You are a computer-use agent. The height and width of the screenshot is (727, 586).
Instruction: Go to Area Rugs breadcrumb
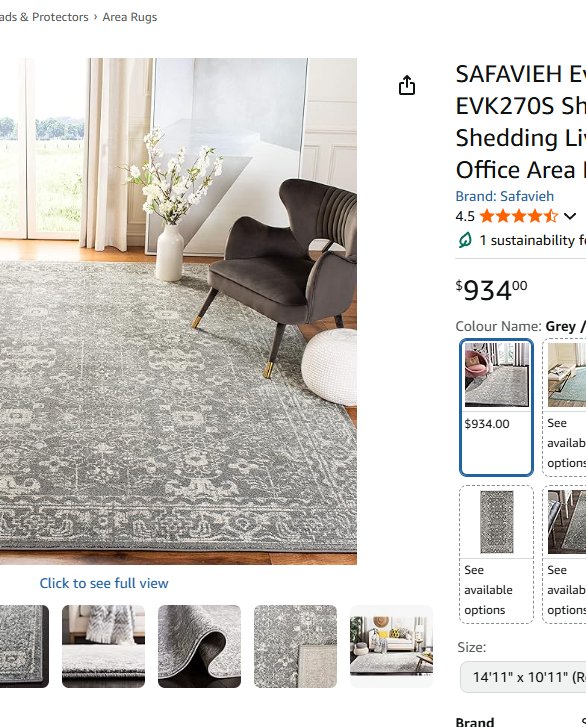[x=130, y=17]
